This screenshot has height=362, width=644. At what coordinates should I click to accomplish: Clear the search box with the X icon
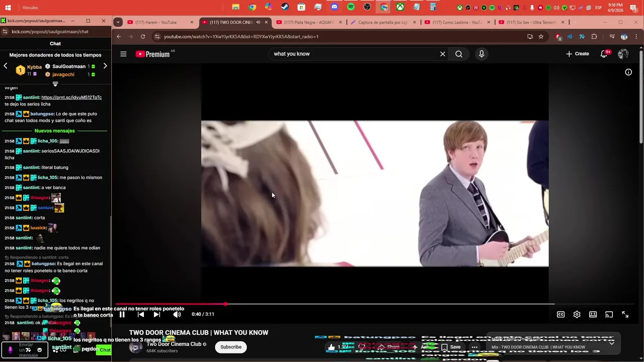(443, 54)
